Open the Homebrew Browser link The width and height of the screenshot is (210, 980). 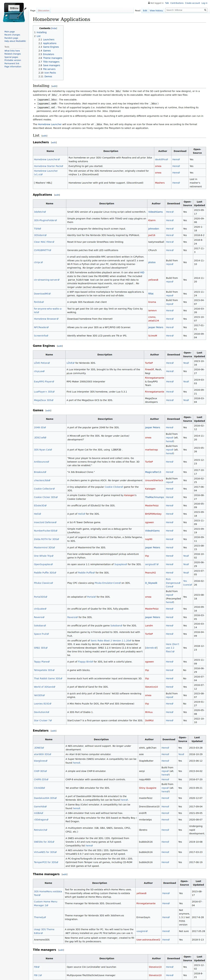46,319
